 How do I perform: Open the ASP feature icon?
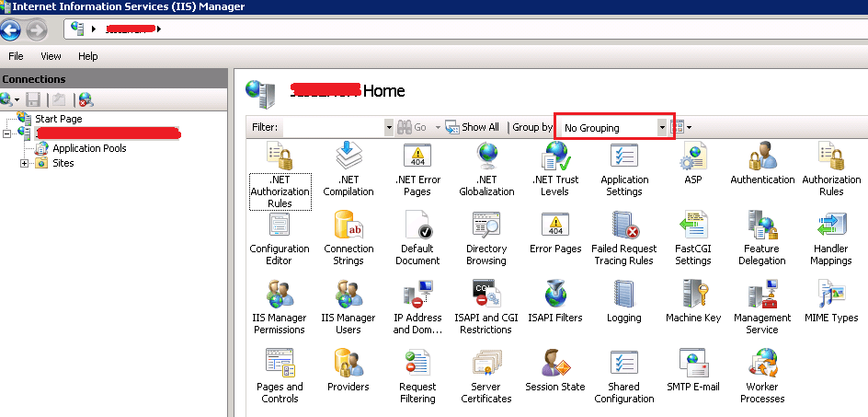(693, 164)
